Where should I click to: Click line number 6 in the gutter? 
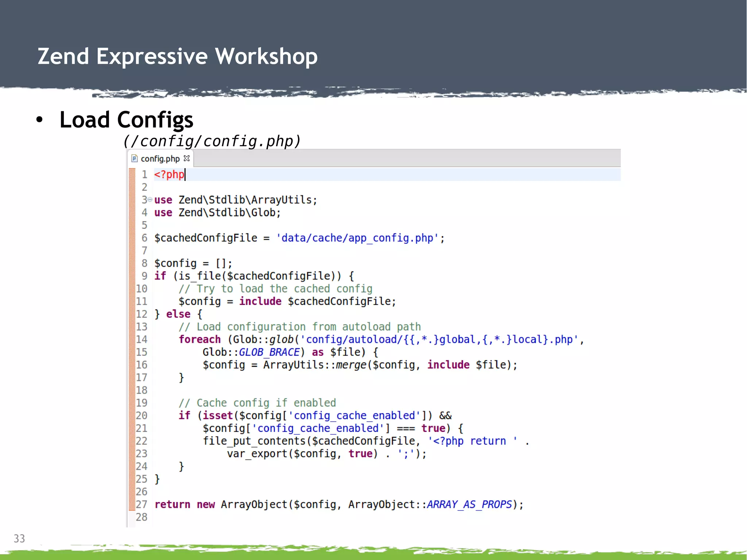[144, 238]
